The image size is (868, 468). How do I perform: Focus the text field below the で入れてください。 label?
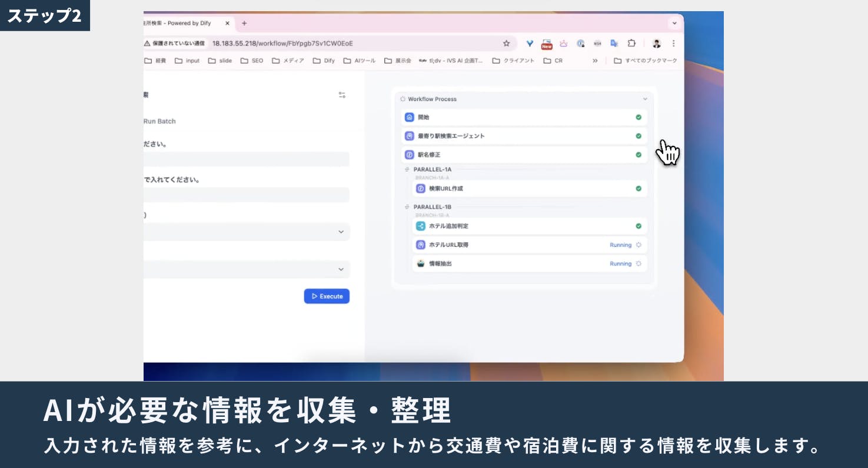pos(247,195)
